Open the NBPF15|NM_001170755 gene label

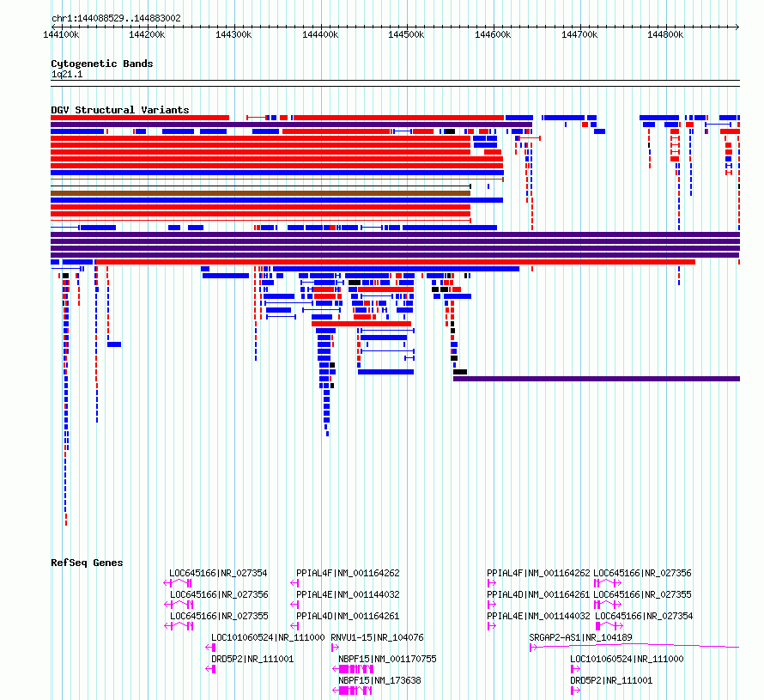387,659
